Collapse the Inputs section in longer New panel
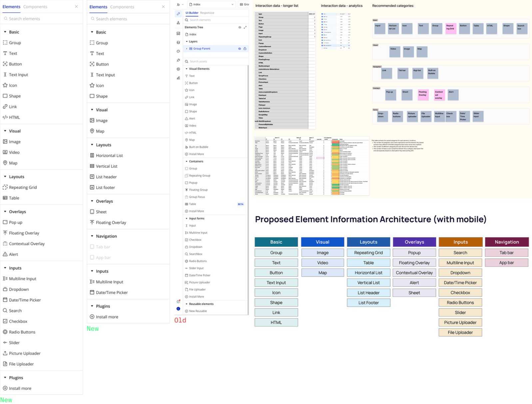Screen dimensions: 532x404 click(x=5, y=268)
